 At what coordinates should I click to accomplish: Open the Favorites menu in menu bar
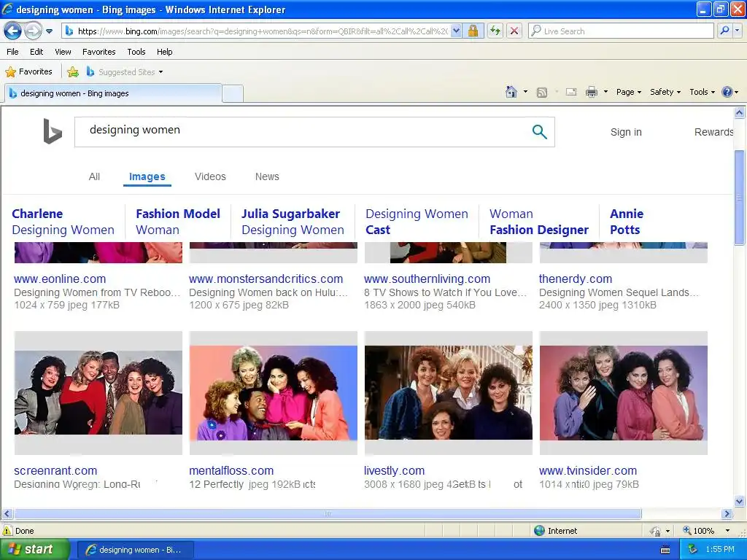(x=98, y=52)
